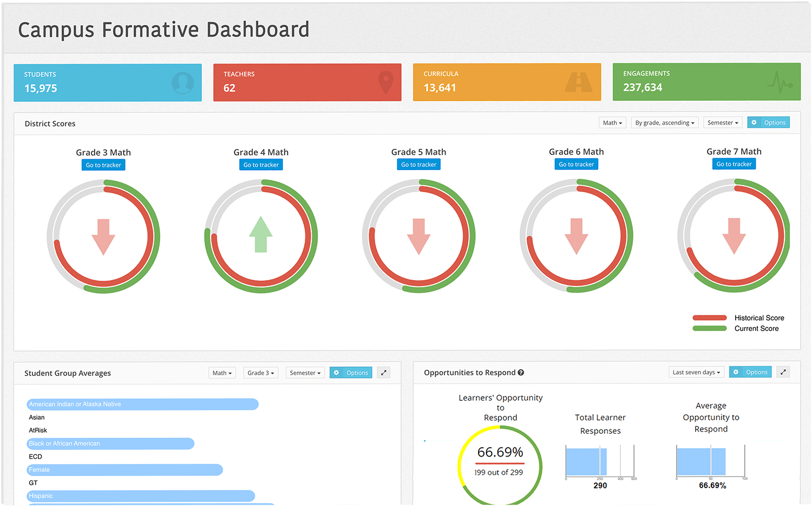
Task: Open the Last seven days dropdown
Action: pyautogui.click(x=697, y=373)
